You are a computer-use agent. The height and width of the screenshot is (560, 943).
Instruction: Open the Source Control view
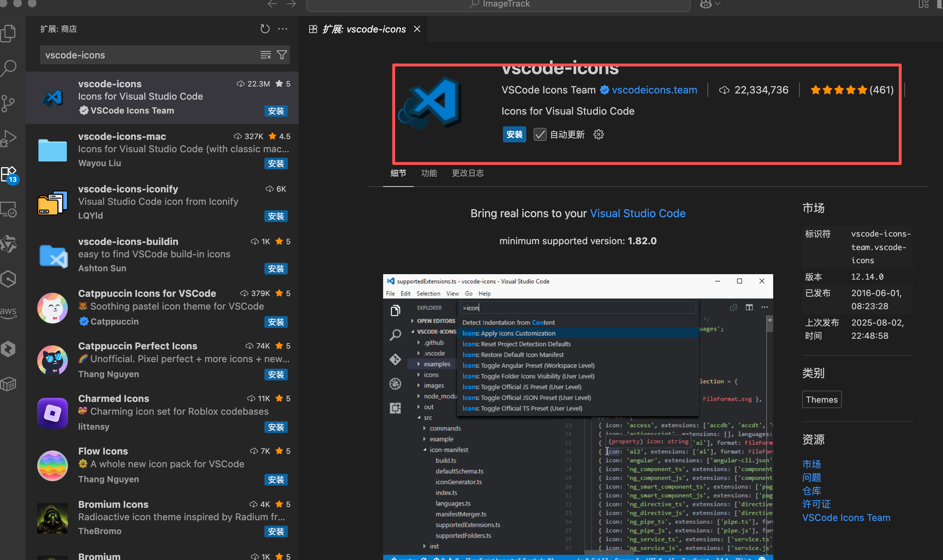8,103
